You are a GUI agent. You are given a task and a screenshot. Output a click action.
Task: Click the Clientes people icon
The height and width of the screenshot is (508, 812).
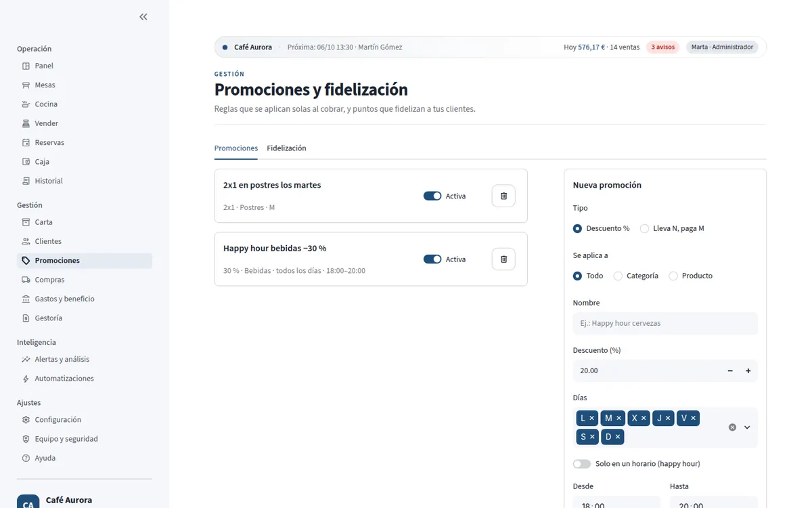pyautogui.click(x=26, y=241)
